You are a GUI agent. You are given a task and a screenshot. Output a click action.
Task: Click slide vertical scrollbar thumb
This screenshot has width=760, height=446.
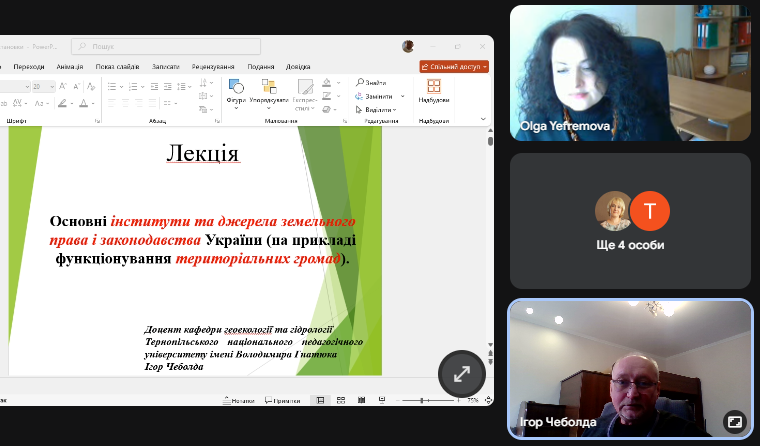[490, 141]
